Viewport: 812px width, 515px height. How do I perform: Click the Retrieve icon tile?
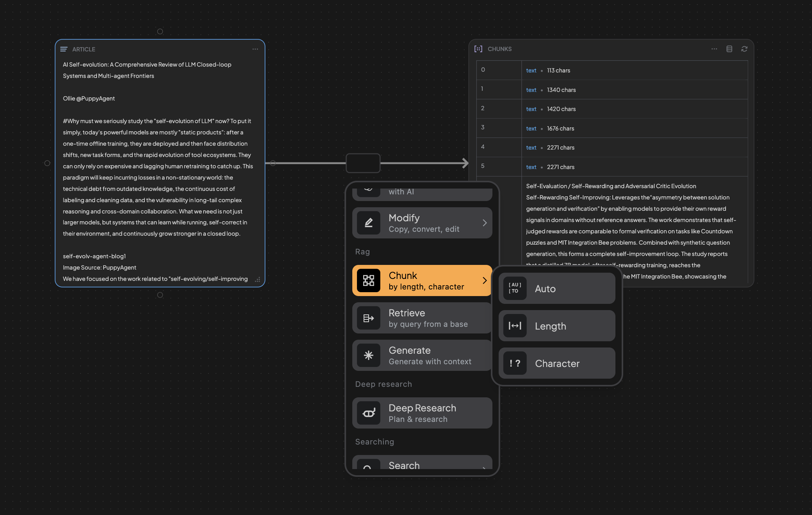pyautogui.click(x=368, y=318)
